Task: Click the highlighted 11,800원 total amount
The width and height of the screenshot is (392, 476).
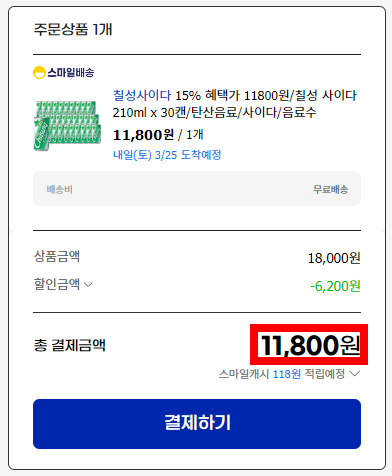Action: point(310,345)
